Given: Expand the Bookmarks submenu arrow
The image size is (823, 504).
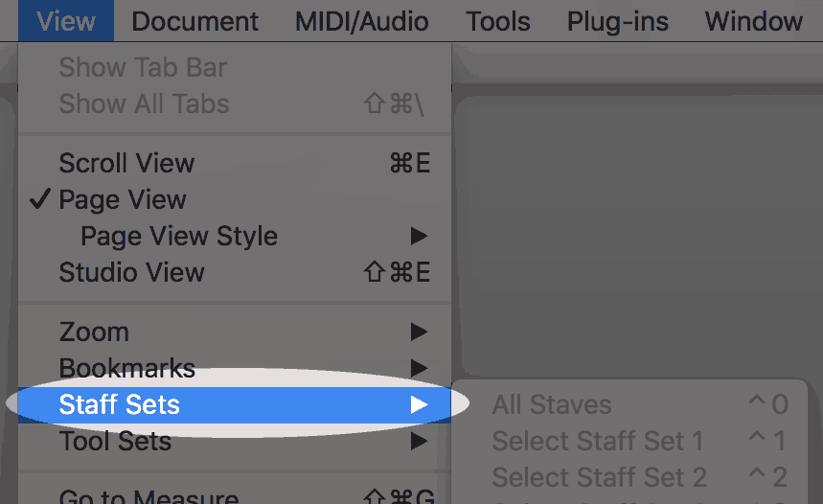Looking at the screenshot, I should [x=419, y=368].
